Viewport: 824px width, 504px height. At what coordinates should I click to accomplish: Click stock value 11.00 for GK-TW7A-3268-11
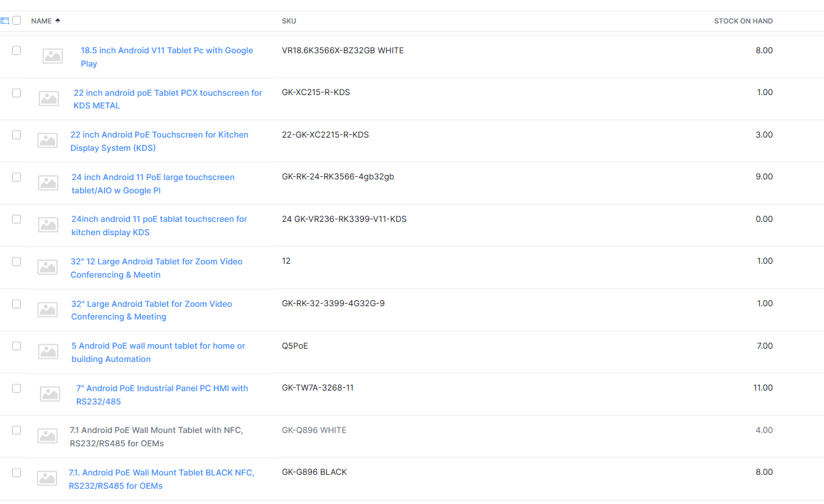[x=763, y=388]
